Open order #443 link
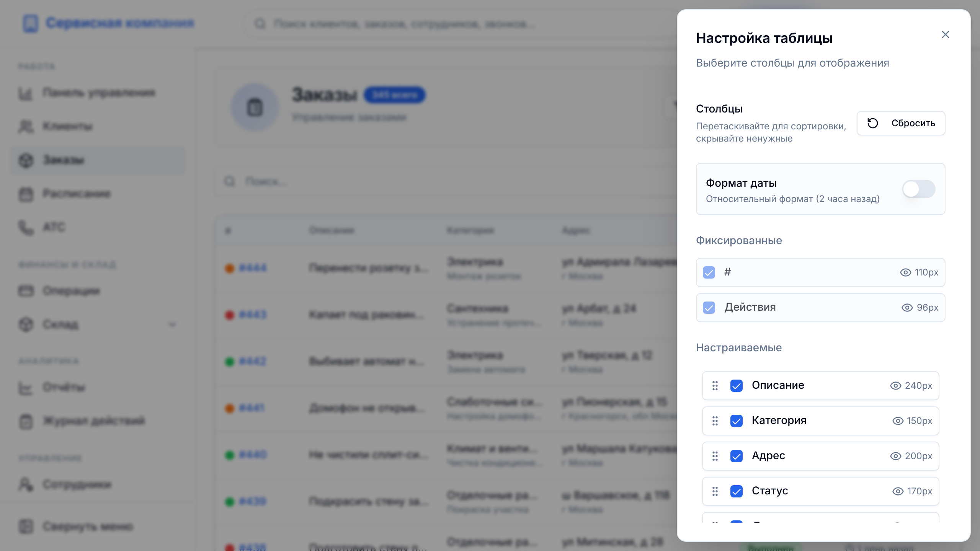This screenshot has height=551, width=980. click(x=253, y=315)
